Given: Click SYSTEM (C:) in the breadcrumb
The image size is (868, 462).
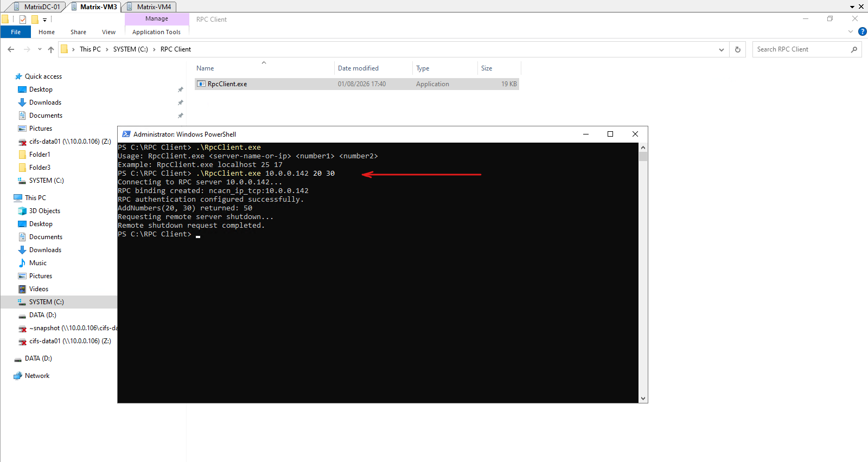Looking at the screenshot, I should click(130, 49).
